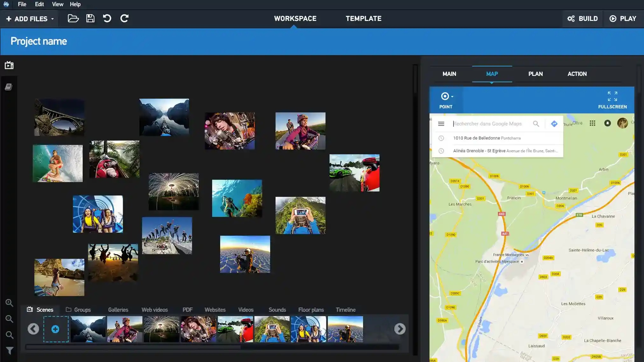Open Google apps grid icon
644x362 pixels.
click(x=592, y=123)
